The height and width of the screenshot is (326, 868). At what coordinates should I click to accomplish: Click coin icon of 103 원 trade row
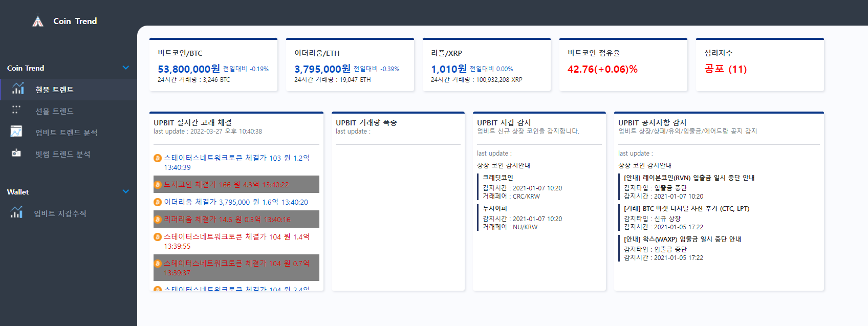(x=158, y=158)
